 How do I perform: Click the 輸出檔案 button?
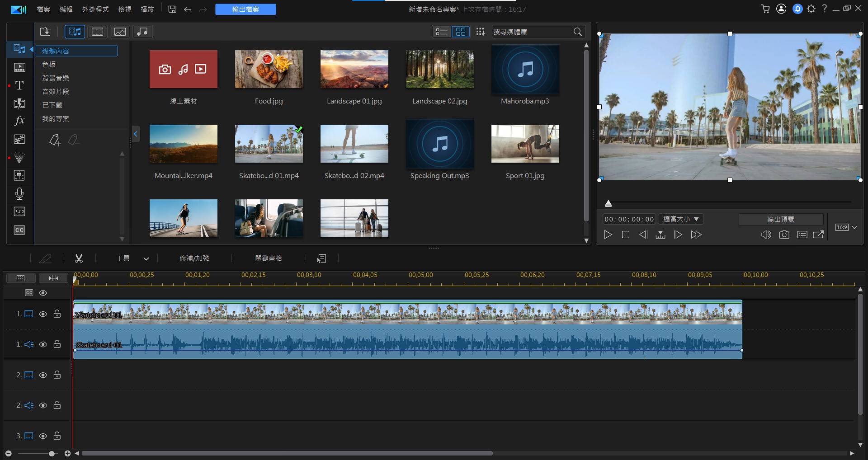[245, 9]
